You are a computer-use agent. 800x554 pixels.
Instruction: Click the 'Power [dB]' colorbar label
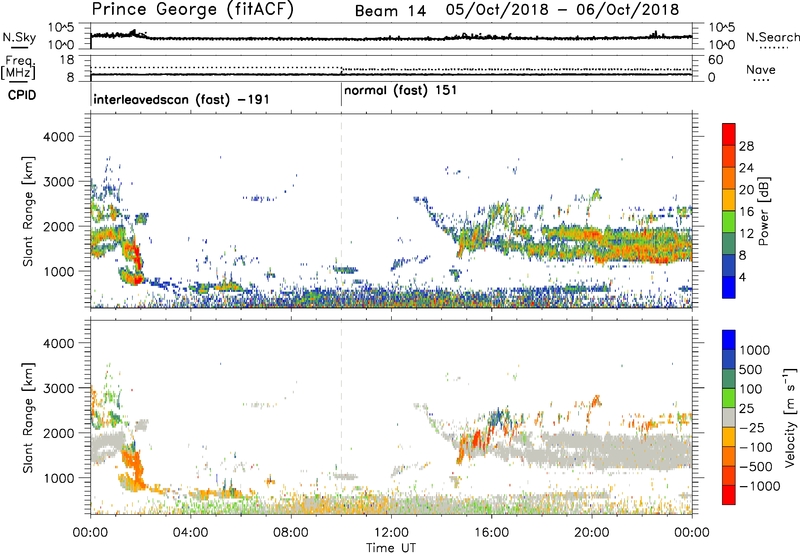point(764,211)
